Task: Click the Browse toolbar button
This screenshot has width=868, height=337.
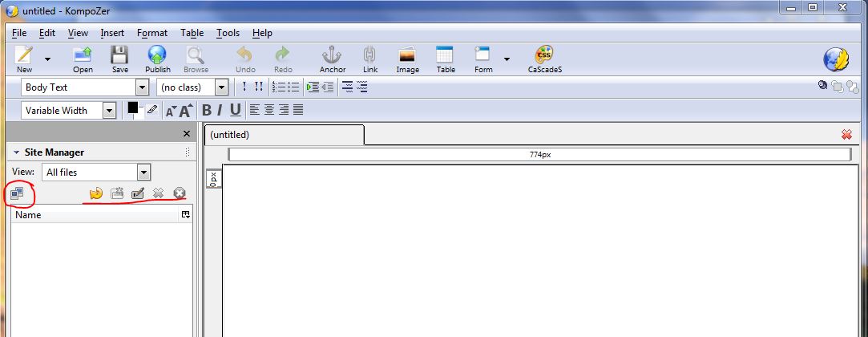Action: pos(196,59)
